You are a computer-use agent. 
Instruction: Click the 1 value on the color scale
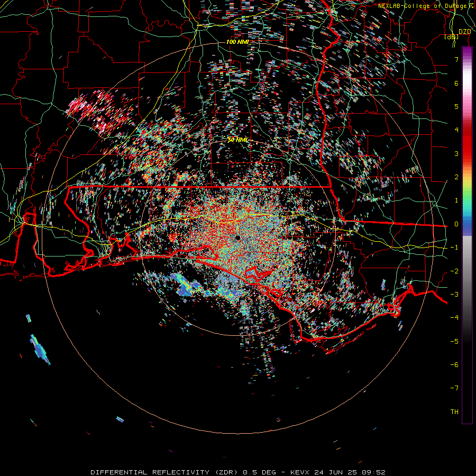pos(456,200)
